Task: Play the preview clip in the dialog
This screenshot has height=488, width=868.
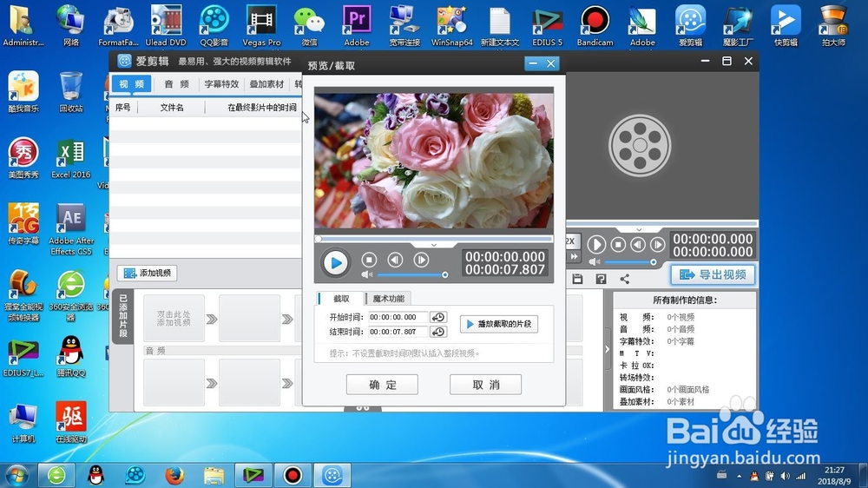Action: tap(335, 263)
